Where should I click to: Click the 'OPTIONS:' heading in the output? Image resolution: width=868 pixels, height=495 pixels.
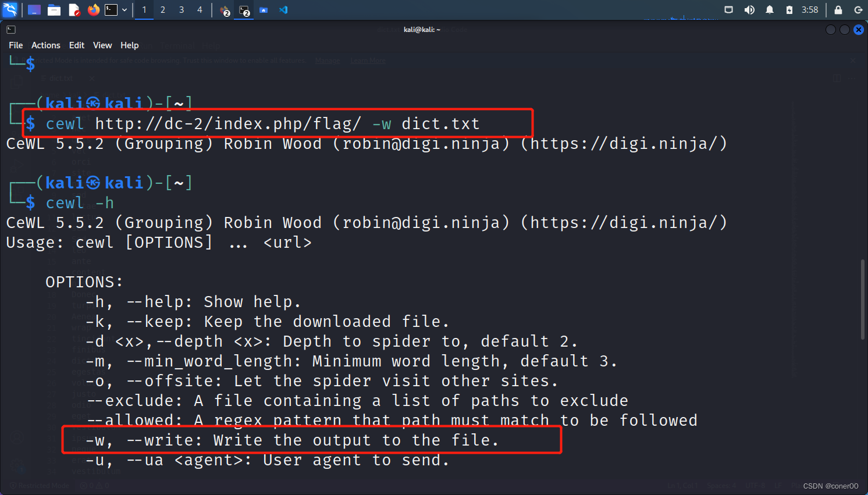(84, 282)
